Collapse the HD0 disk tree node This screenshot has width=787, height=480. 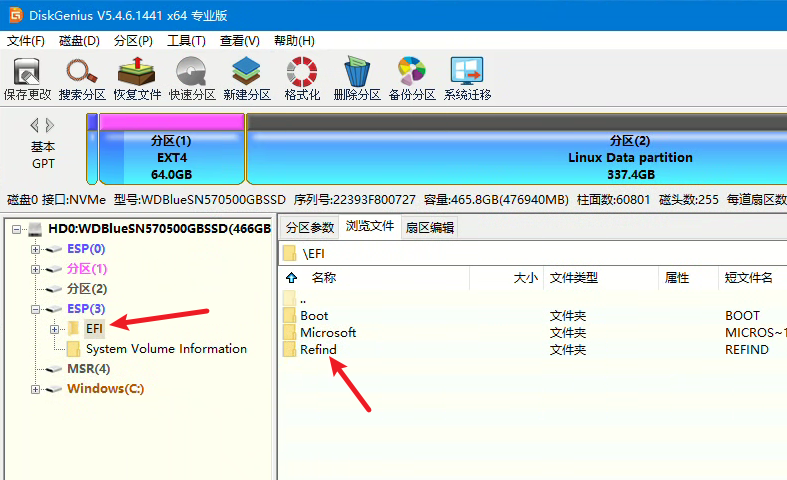pos(17,229)
